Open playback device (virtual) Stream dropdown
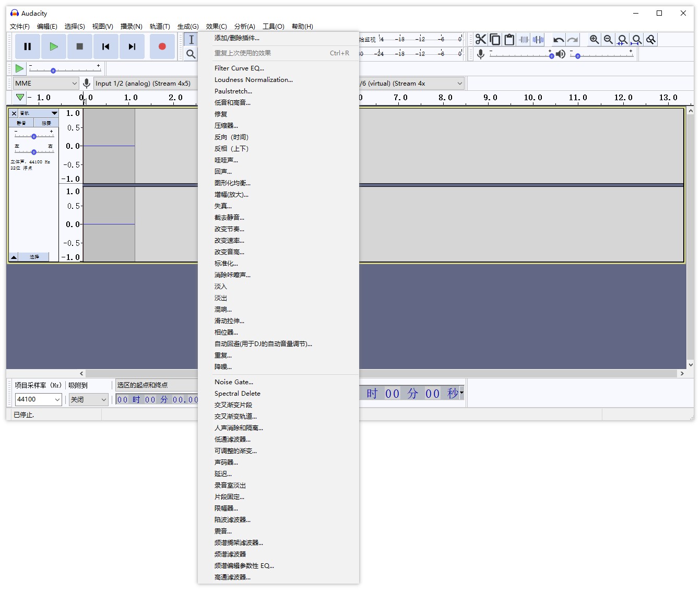Image resolution: width=700 pixels, height=592 pixels. pos(411,83)
